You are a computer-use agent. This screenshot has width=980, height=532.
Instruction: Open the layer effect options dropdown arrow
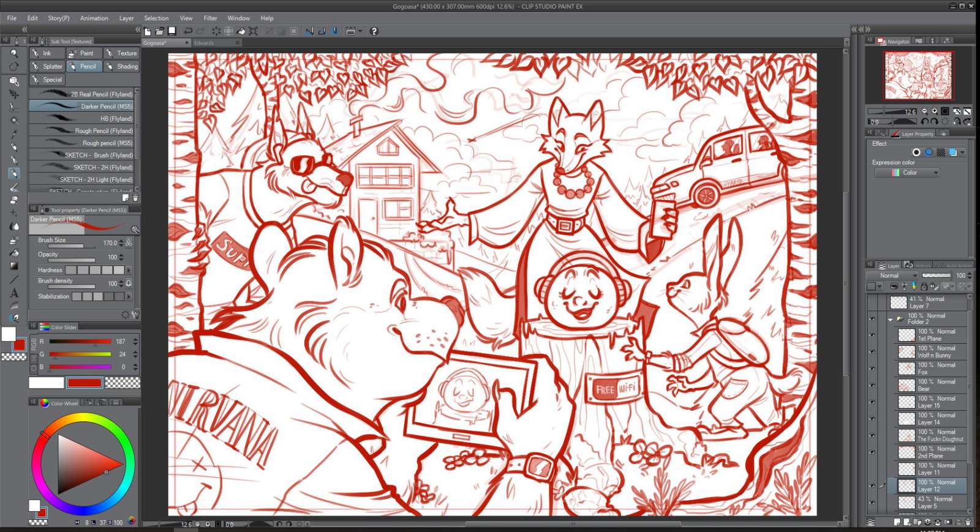coord(963,152)
